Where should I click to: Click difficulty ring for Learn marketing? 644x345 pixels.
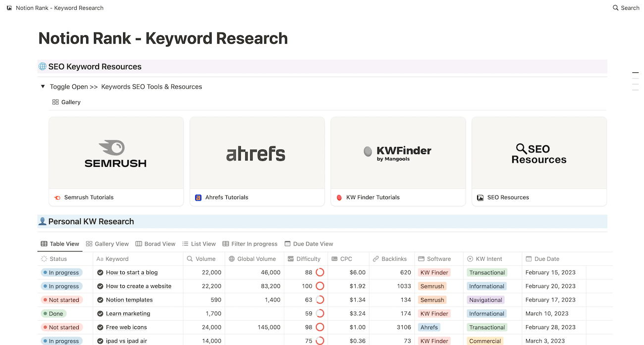click(x=320, y=314)
